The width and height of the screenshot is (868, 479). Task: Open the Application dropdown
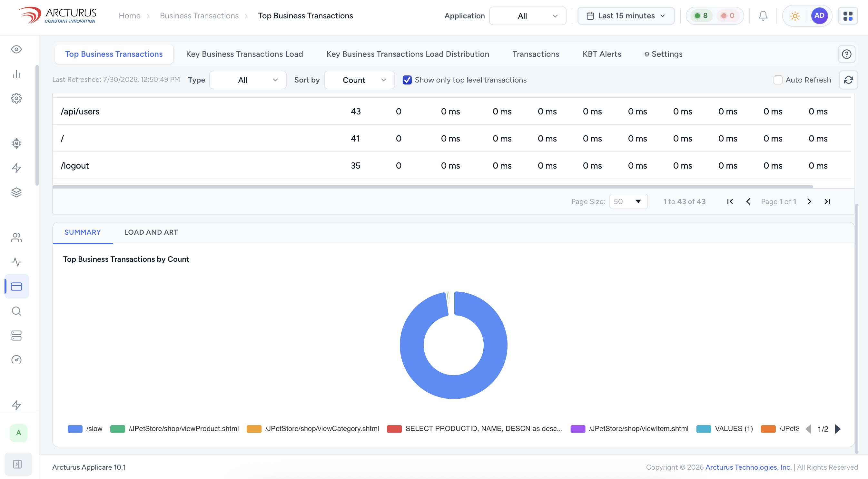coord(528,16)
